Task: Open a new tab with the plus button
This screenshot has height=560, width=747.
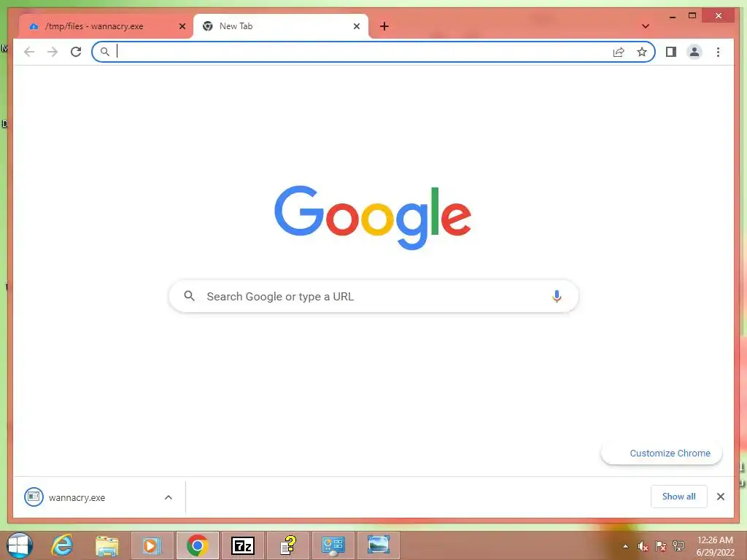Action: pos(384,26)
